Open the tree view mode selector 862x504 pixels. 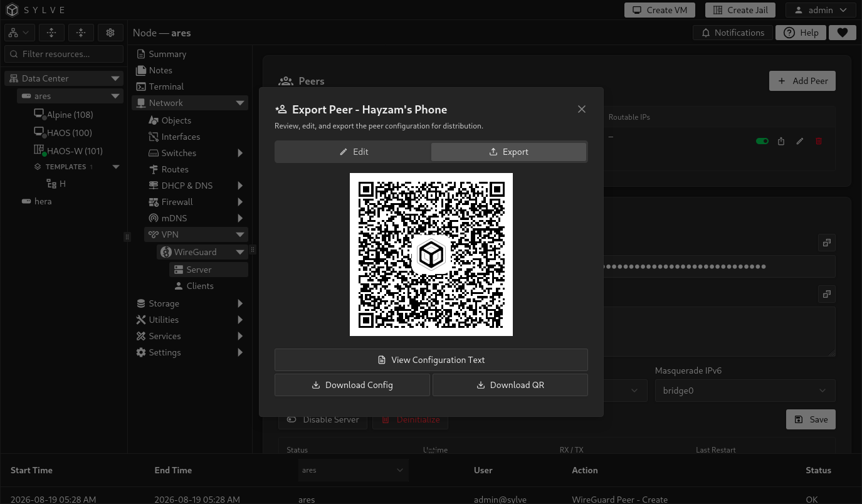19,33
